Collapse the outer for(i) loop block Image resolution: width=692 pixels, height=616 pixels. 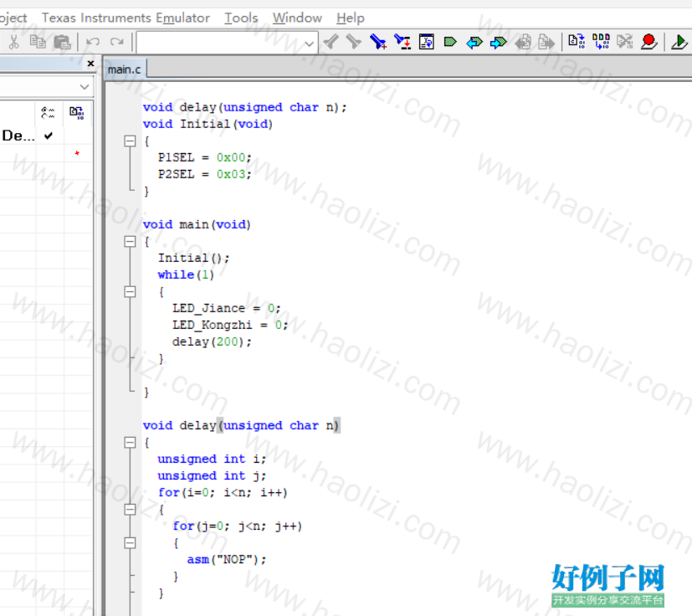(x=130, y=510)
